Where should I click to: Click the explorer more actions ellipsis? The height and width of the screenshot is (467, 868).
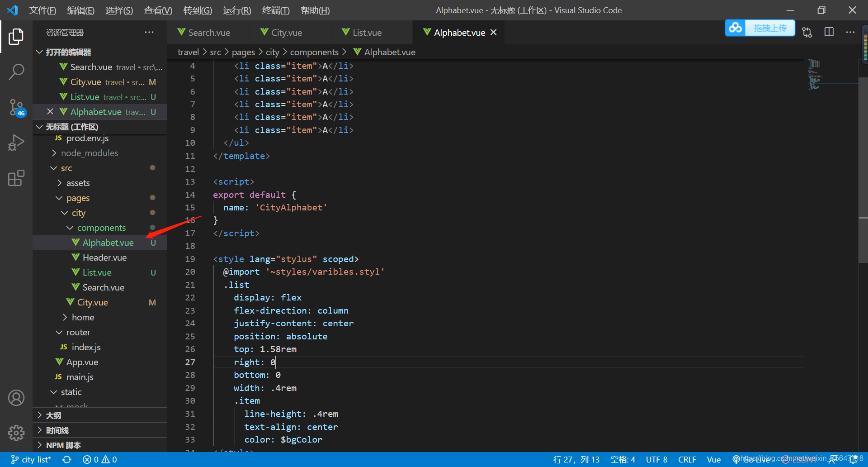[x=149, y=32]
